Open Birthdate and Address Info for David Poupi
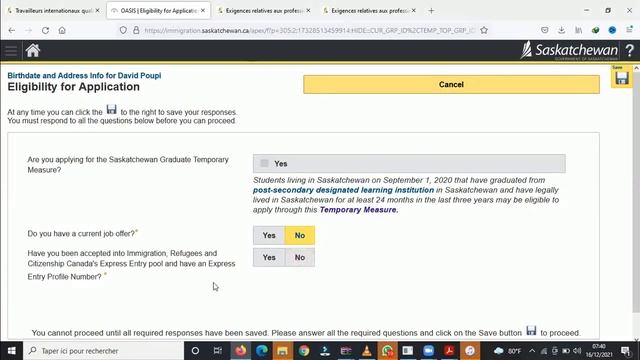This screenshot has width=640, height=360. [84, 76]
